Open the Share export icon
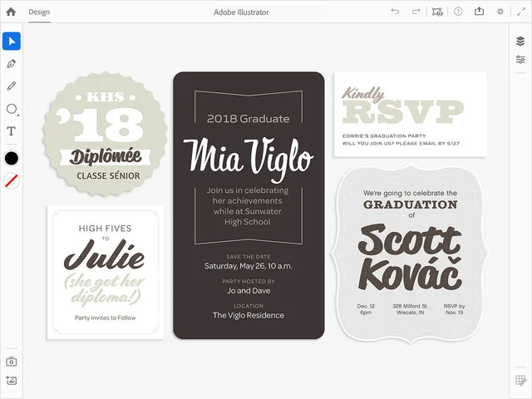Viewport: 532px width, 399px height. (479, 12)
